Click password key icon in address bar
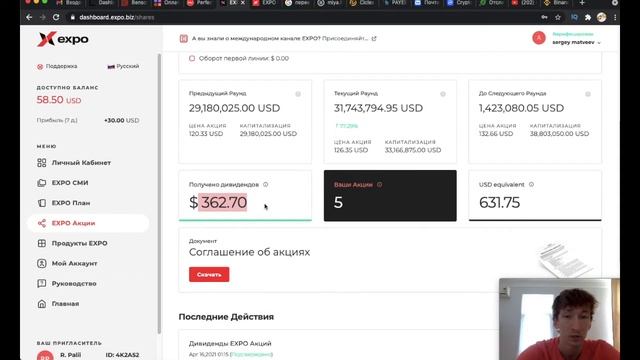The height and width of the screenshot is (360, 640). [x=544, y=17]
